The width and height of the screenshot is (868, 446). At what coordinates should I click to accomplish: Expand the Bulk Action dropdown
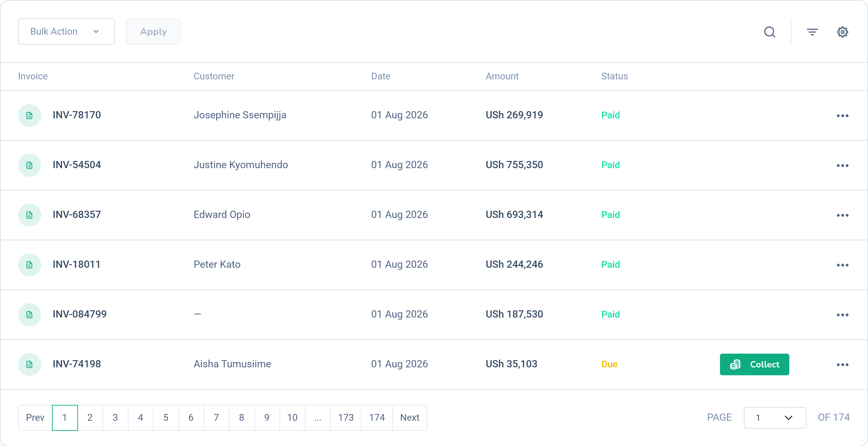click(x=66, y=31)
